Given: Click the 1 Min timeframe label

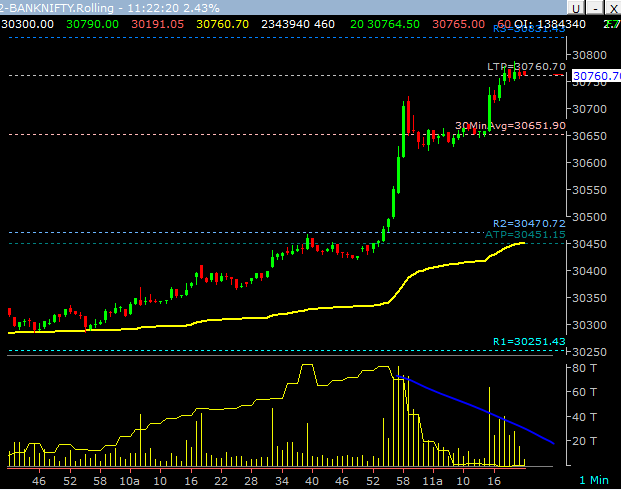Looking at the screenshot, I should pyautogui.click(x=594, y=480).
